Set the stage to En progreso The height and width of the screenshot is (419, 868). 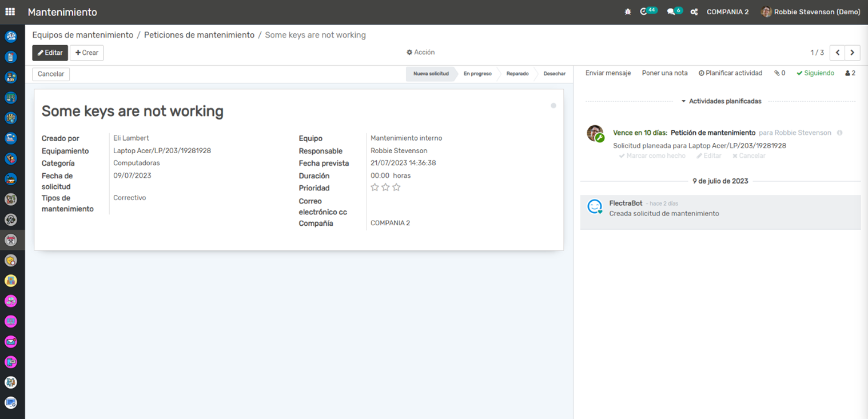(x=477, y=74)
